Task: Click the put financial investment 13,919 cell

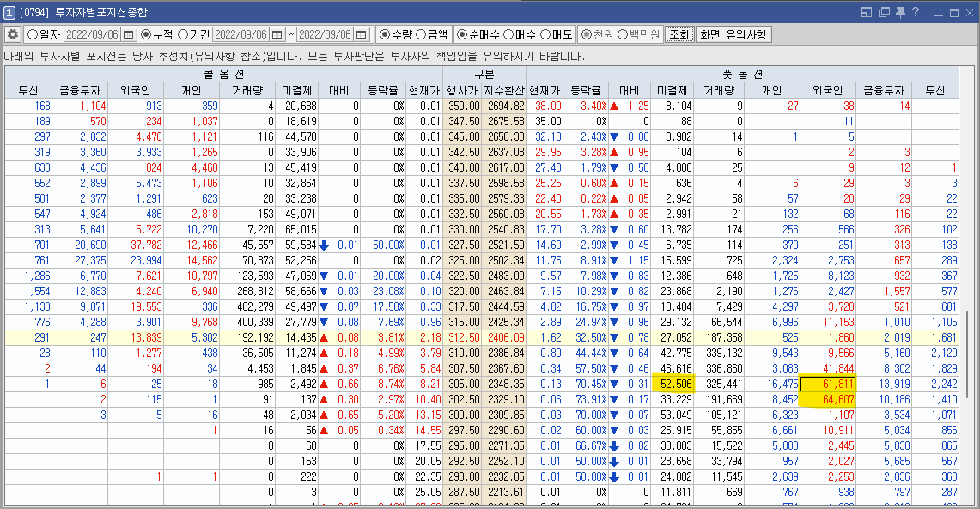Action: coord(884,384)
